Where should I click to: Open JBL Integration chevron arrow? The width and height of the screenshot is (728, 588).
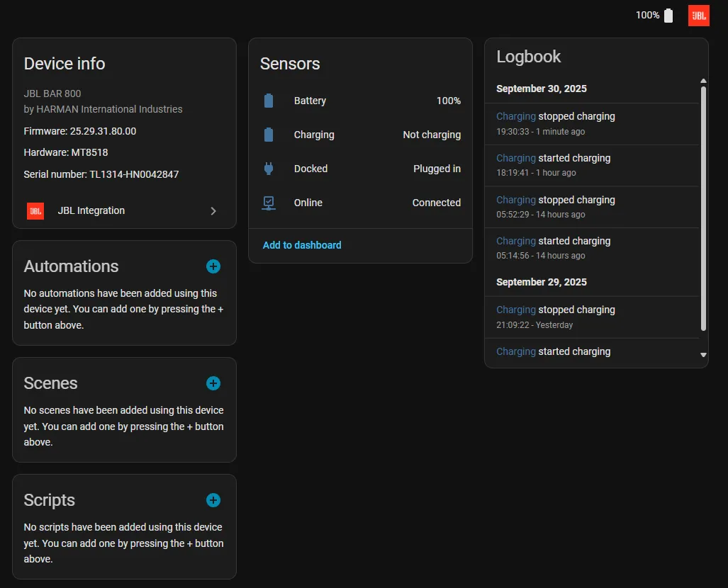[213, 211]
